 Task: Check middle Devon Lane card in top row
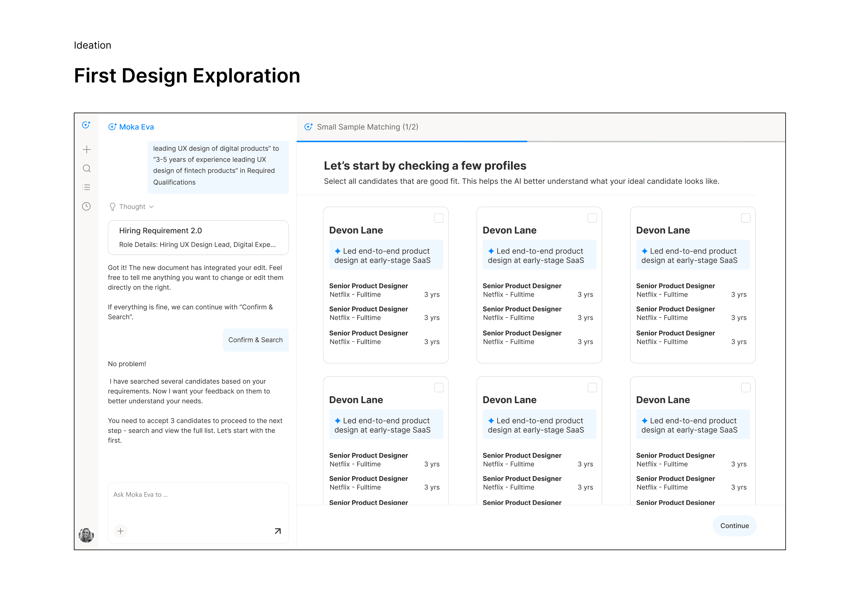click(x=592, y=218)
